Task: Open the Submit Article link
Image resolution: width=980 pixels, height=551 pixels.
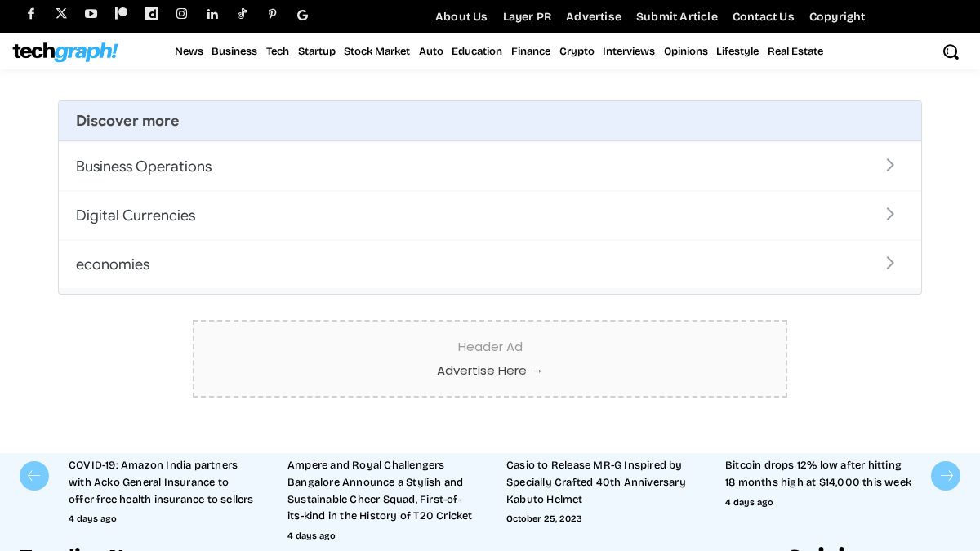Action: tap(677, 16)
